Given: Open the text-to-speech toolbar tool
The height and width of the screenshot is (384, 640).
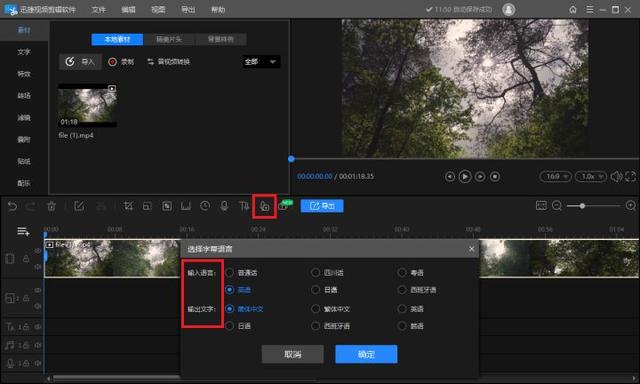Looking at the screenshot, I should click(x=244, y=206).
